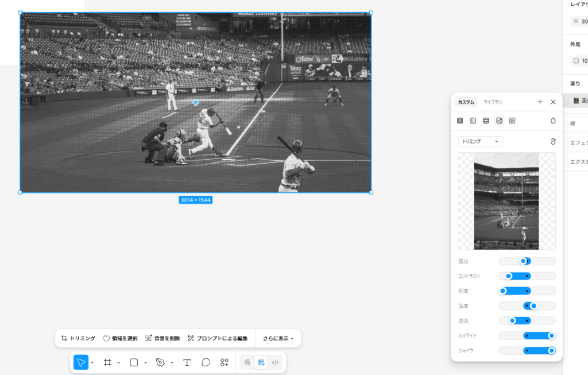Open the トリミング fill mode dropdown
This screenshot has width=588, height=375.
(x=480, y=141)
